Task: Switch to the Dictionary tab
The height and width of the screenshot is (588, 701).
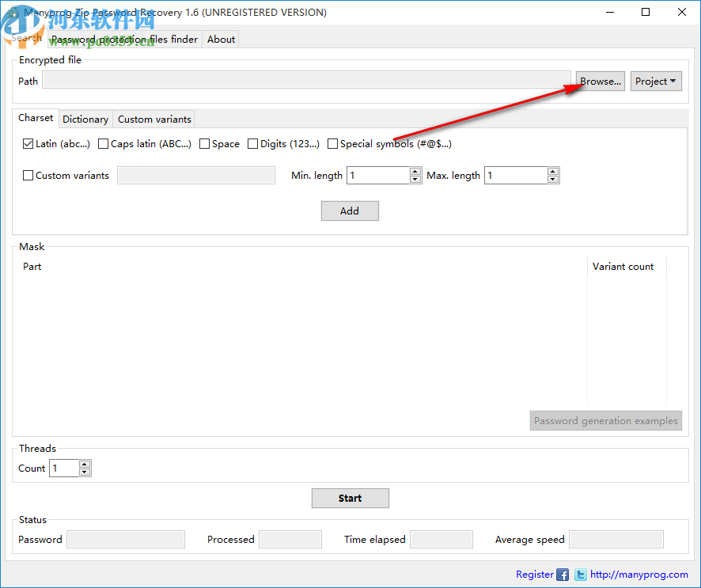Action: pos(85,119)
